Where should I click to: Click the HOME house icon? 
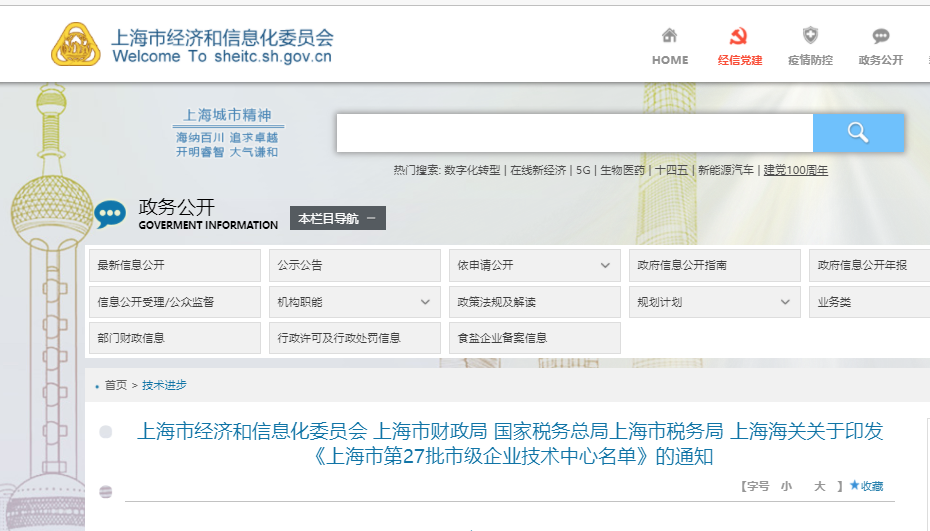669,37
